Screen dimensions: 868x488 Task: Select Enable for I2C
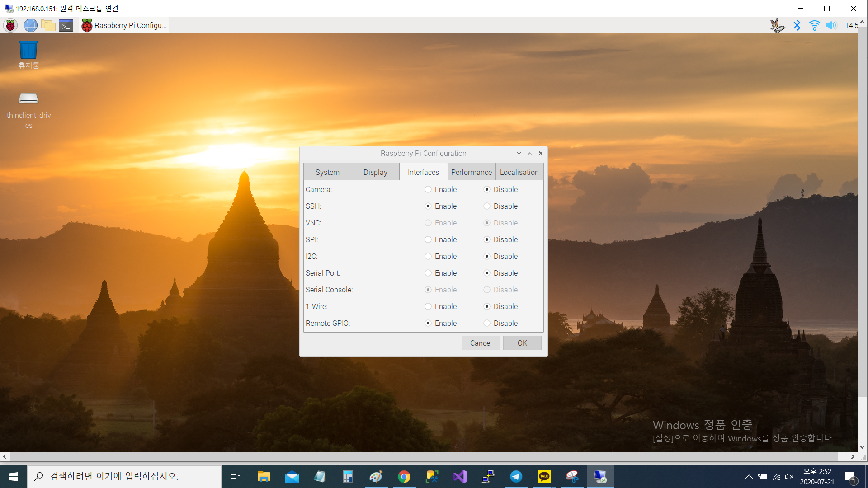coord(428,256)
